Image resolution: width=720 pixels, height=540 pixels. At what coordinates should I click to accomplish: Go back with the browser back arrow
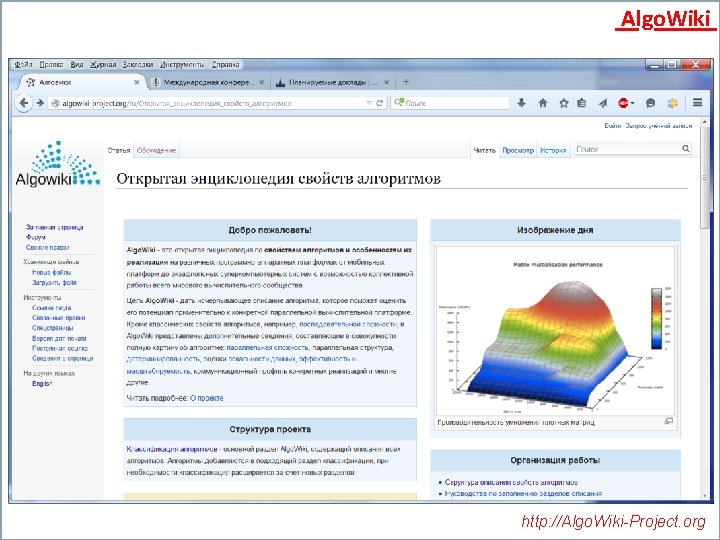24,103
